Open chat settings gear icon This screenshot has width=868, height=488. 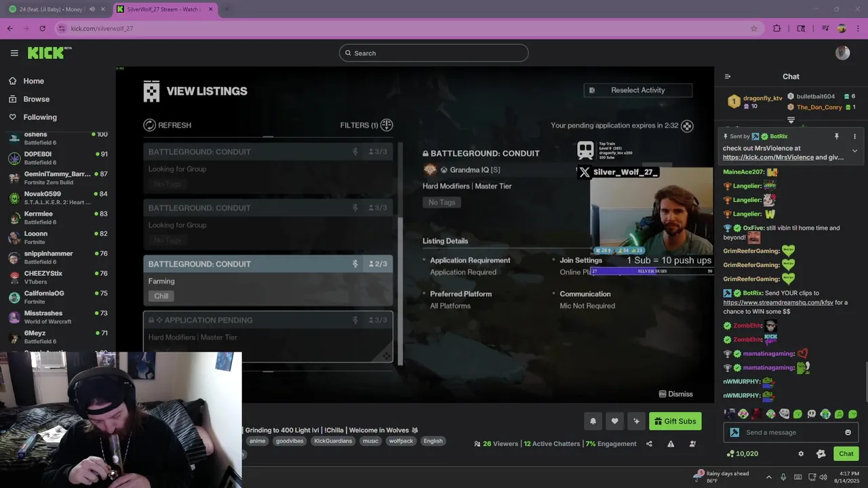[801, 453]
